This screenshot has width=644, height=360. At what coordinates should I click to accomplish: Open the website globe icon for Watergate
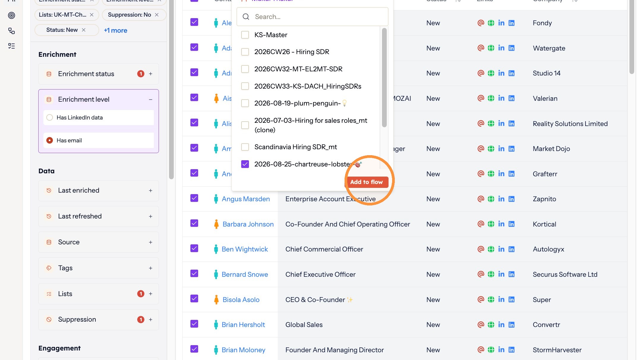pos(491,48)
